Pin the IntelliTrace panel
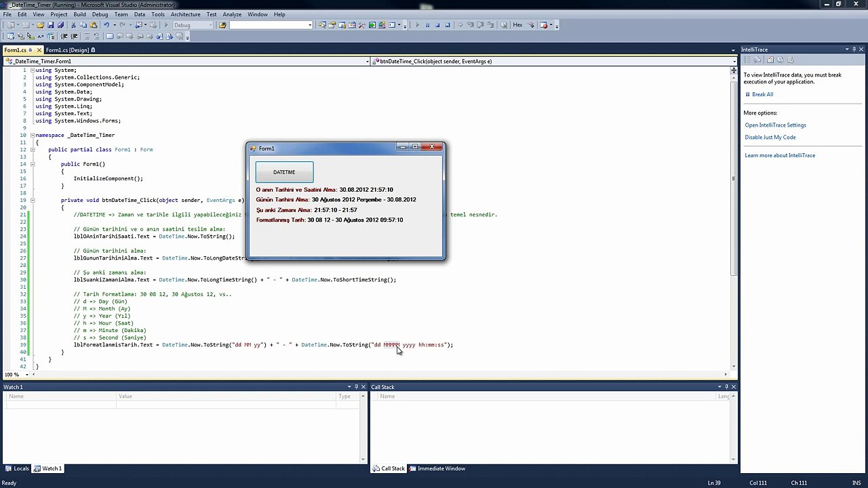The image size is (868, 488). pyautogui.click(x=854, y=49)
